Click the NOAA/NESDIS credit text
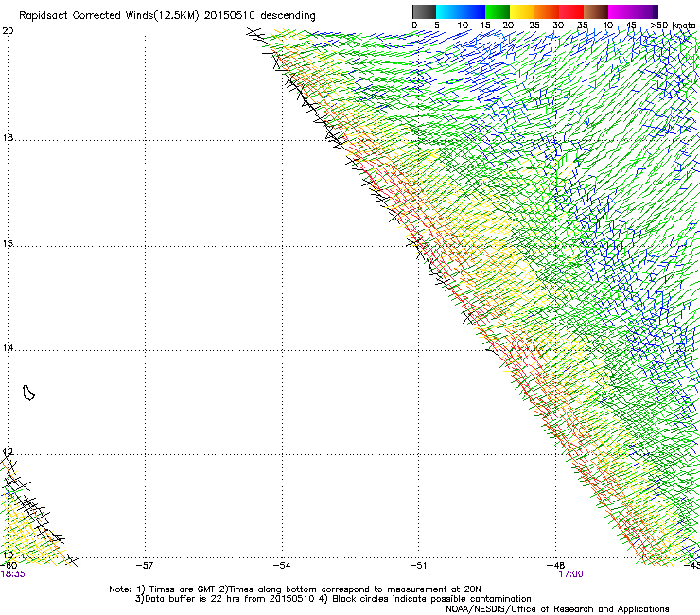This screenshot has width=700, height=615. [557, 609]
